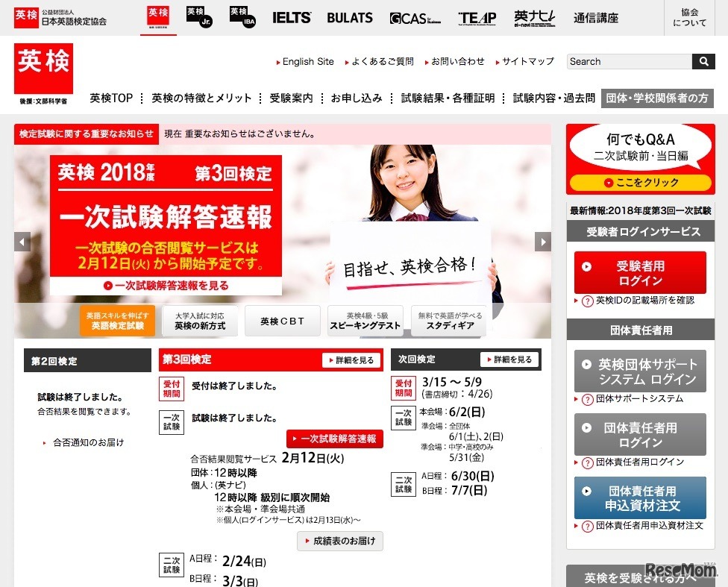This screenshot has width=728, height=587.
Task: Click the red 一次試験解答速報 button
Action: (x=335, y=439)
